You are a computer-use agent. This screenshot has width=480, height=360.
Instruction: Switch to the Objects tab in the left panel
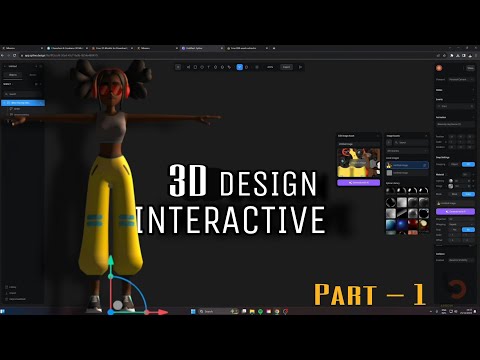pos(13,75)
